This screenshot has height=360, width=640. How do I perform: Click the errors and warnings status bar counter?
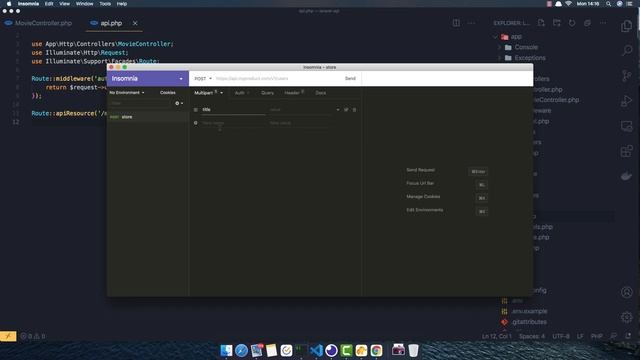33,336
